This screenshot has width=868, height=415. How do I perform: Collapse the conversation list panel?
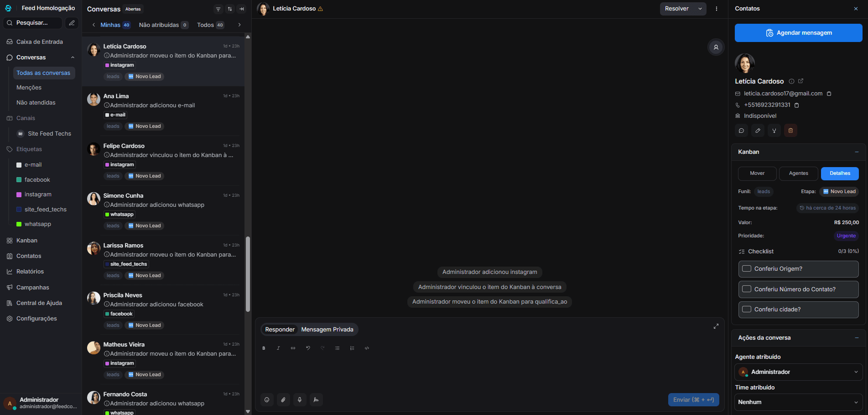click(242, 9)
